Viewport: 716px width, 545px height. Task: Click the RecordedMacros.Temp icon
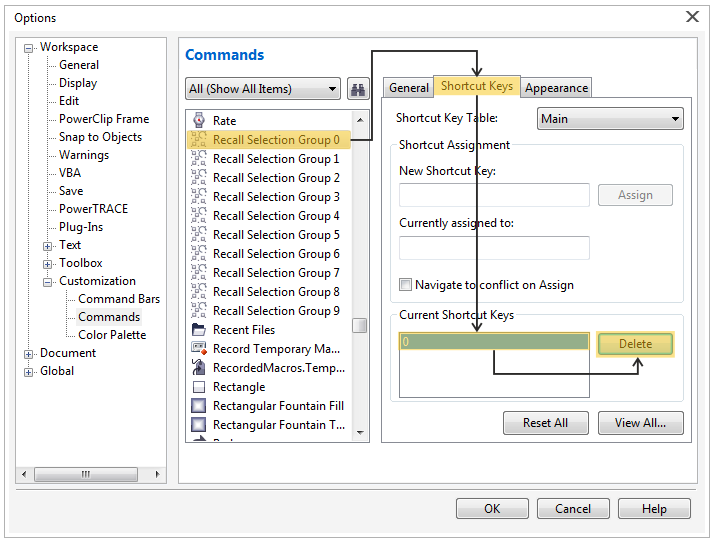click(199, 367)
